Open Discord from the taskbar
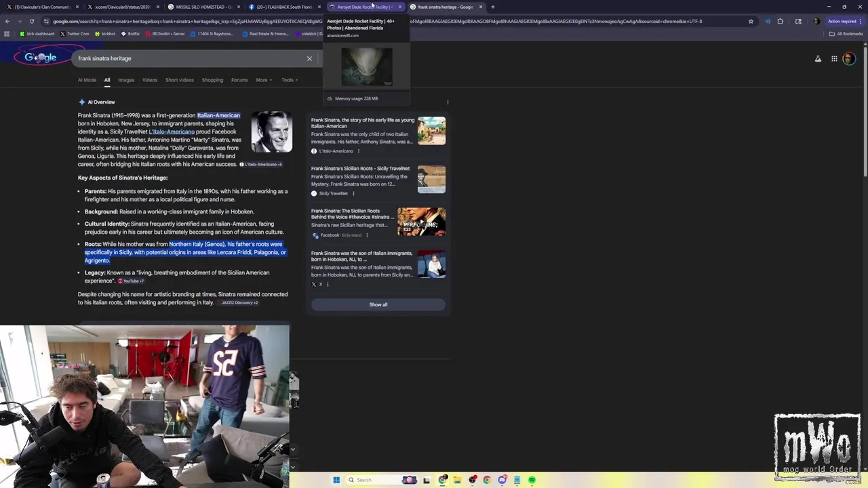Screen dimensions: 868x488 [502, 480]
